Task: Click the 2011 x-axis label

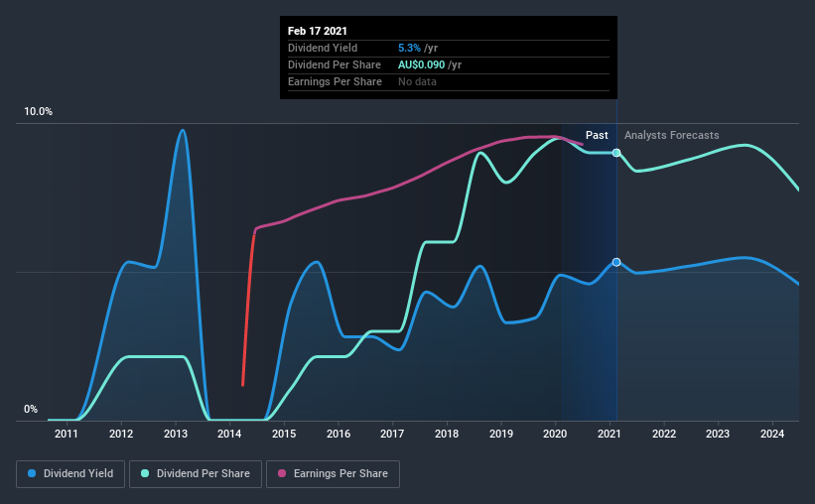Action: point(66,434)
